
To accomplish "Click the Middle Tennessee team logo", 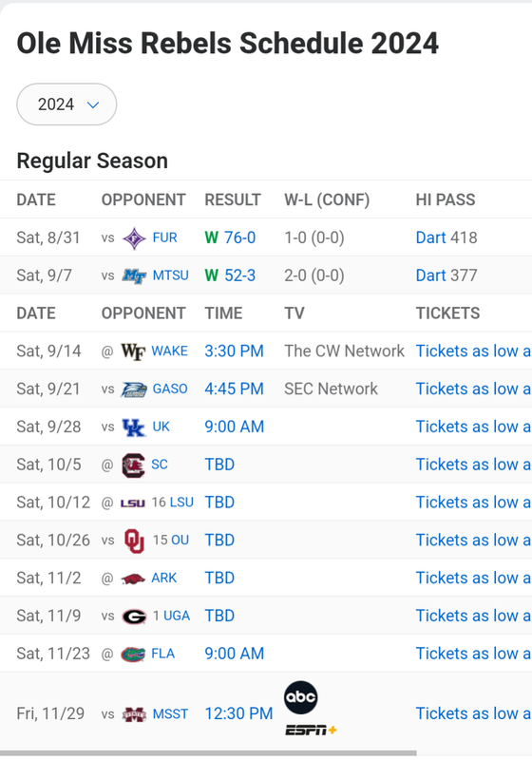I will (134, 275).
